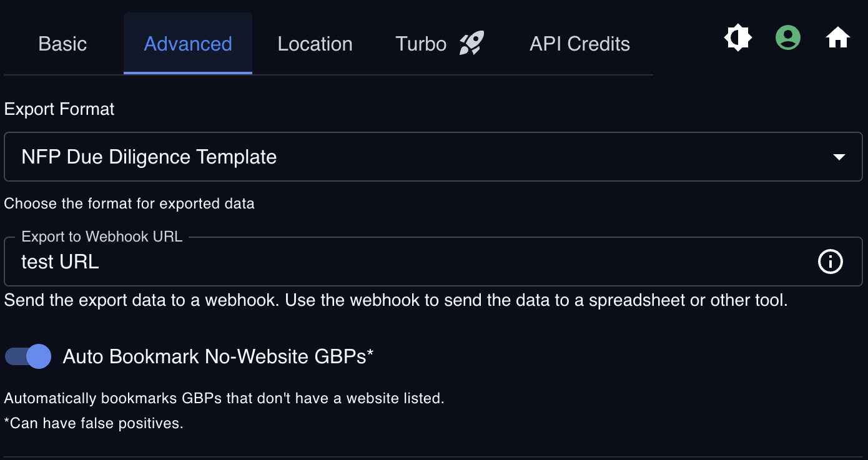This screenshot has width=868, height=460.
Task: Select the Advanced tab
Action: point(188,44)
